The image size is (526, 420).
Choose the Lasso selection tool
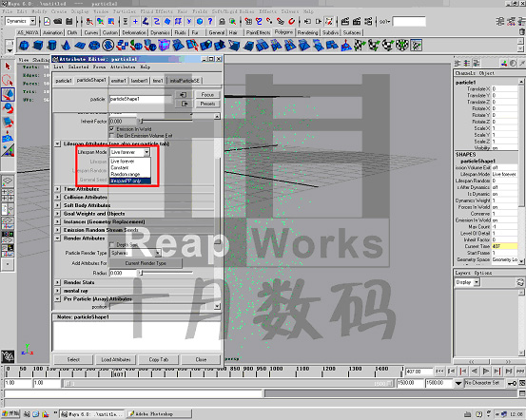coord(8,81)
